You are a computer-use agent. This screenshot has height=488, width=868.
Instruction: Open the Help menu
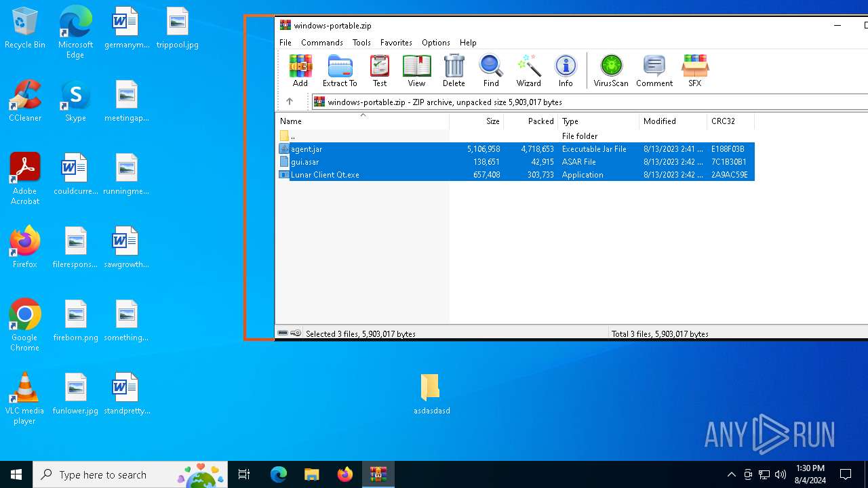click(x=468, y=42)
